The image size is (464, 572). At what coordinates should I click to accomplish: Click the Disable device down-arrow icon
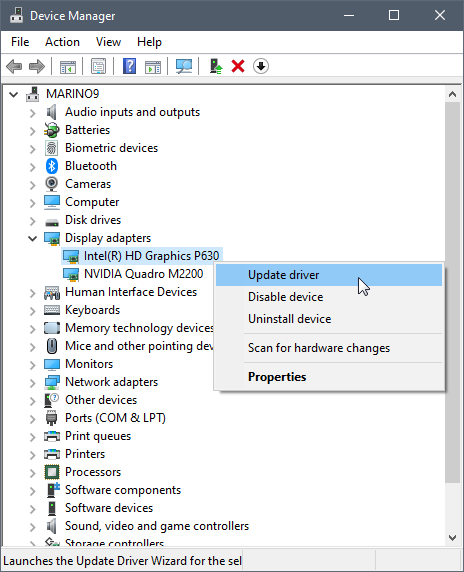point(261,66)
